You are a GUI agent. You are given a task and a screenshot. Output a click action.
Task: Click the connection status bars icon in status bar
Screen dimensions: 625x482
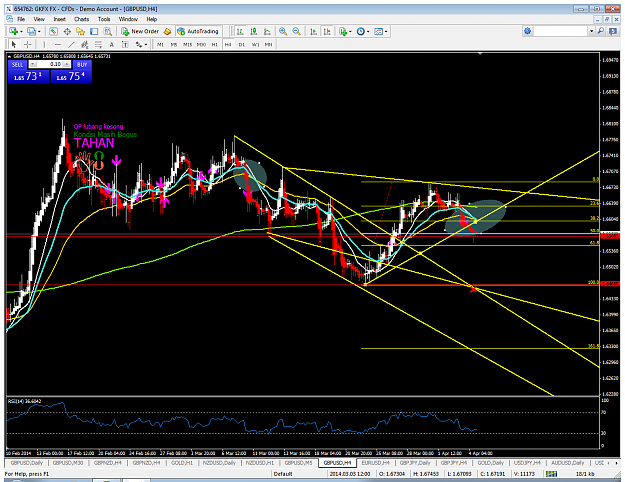pyautogui.click(x=551, y=474)
